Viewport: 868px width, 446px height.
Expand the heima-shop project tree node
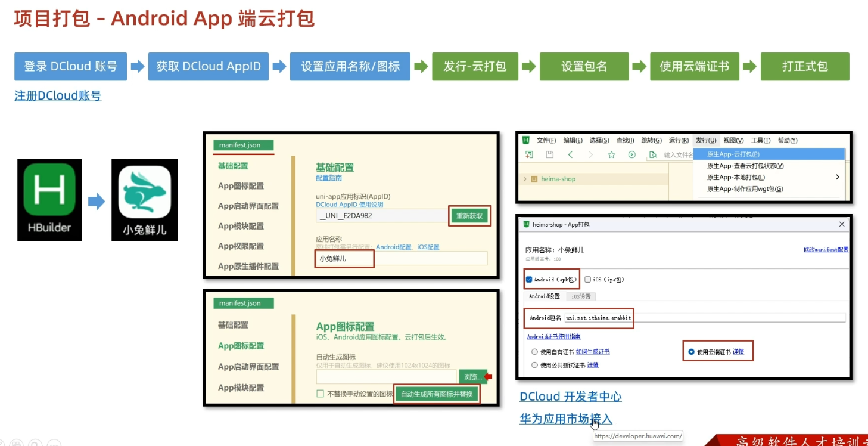(524, 179)
